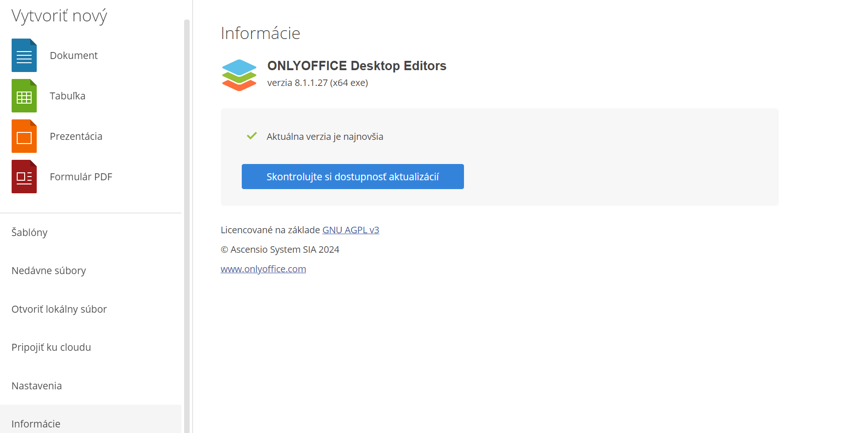The image size is (868, 433).
Task: Click the Ascensio System SIA 2024 copyright
Action: coord(280,249)
